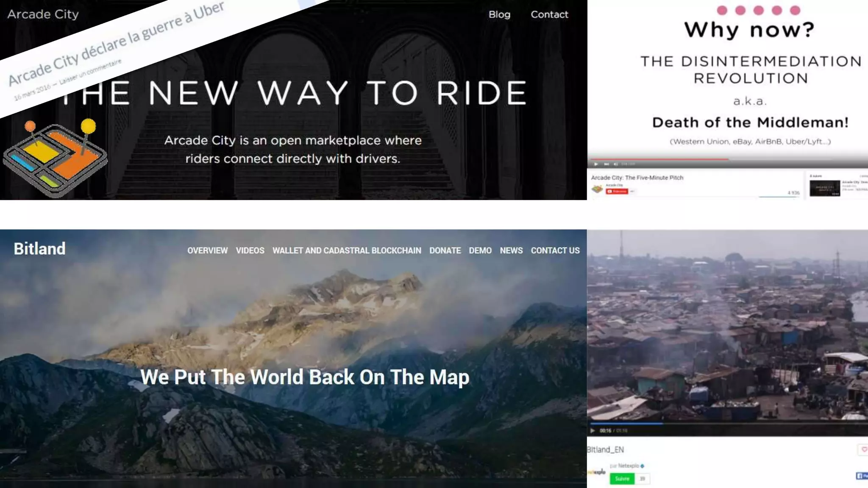Open the DONATE link on Bitland
This screenshot has width=868, height=488.
445,250
